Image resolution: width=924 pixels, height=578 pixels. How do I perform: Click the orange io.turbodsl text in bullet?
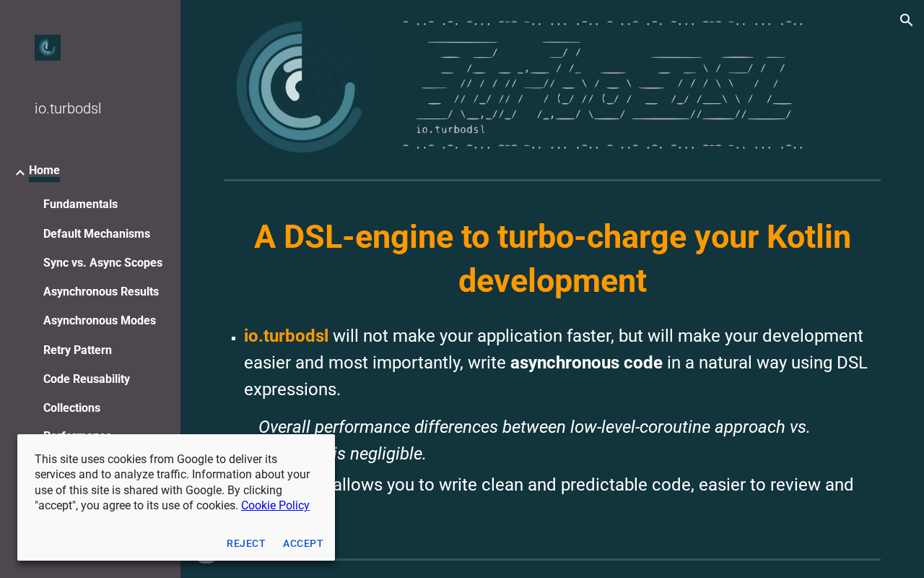[286, 336]
